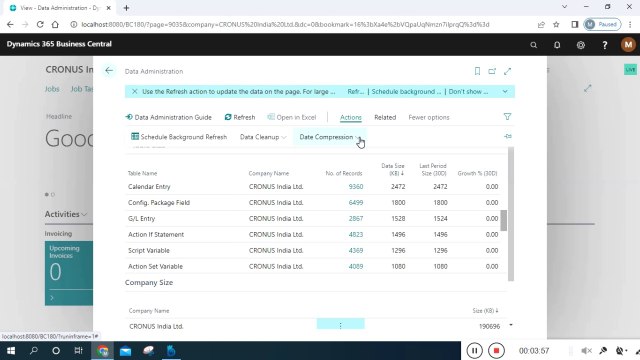
Task: Click the Refresh action
Action: 240,117
